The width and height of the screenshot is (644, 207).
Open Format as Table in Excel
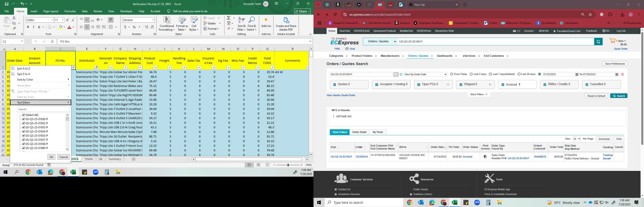point(182,24)
